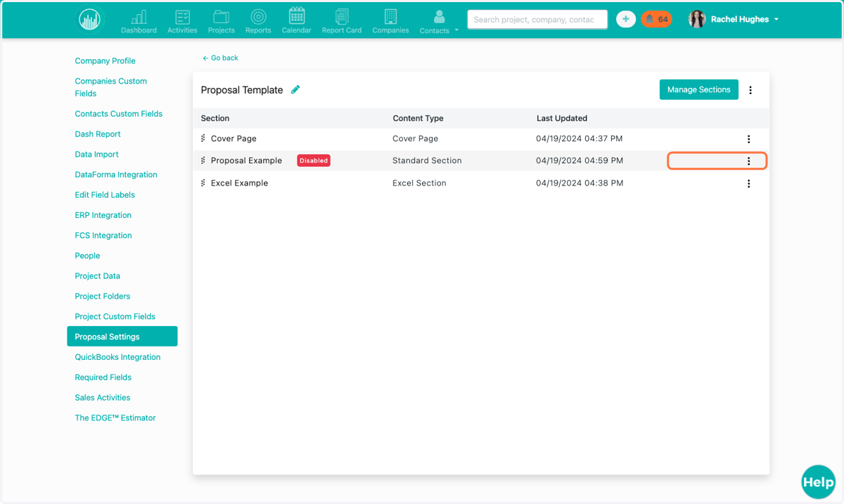Click the Go back link
Viewport: 844px width, 504px height.
(220, 58)
